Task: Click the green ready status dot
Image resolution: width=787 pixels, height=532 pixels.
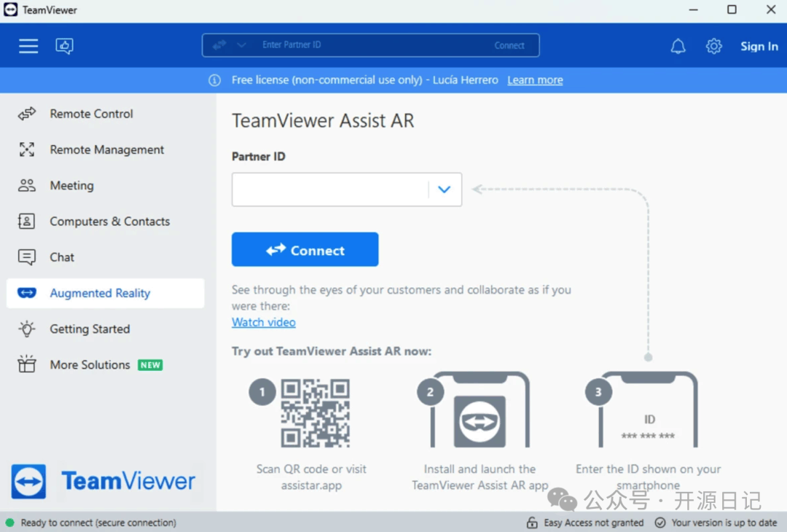Action: [9, 523]
